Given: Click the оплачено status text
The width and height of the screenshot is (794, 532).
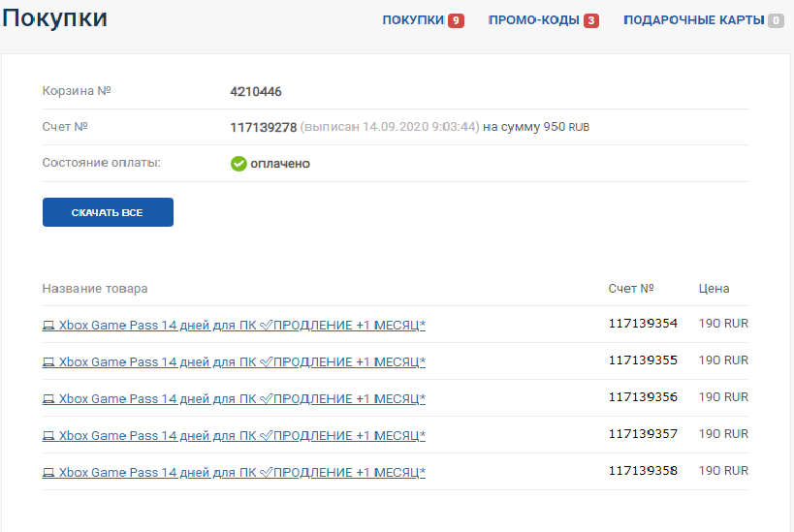Looking at the screenshot, I should point(280,164).
